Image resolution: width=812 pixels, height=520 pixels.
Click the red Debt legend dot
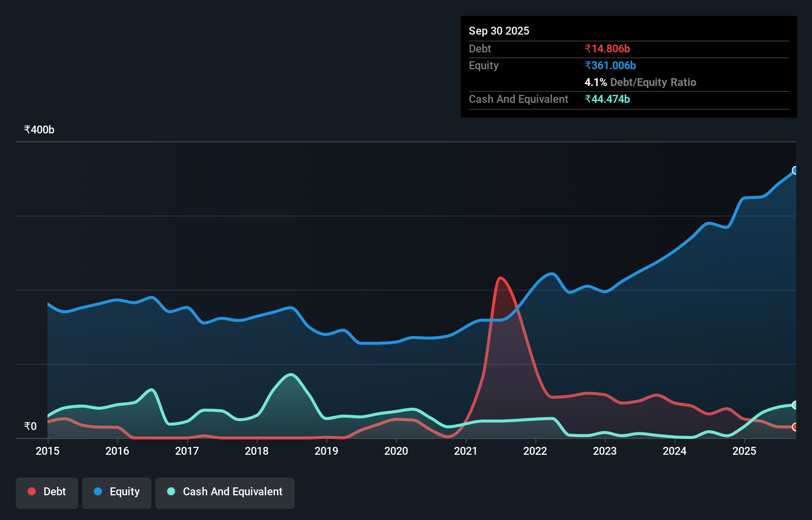31,491
